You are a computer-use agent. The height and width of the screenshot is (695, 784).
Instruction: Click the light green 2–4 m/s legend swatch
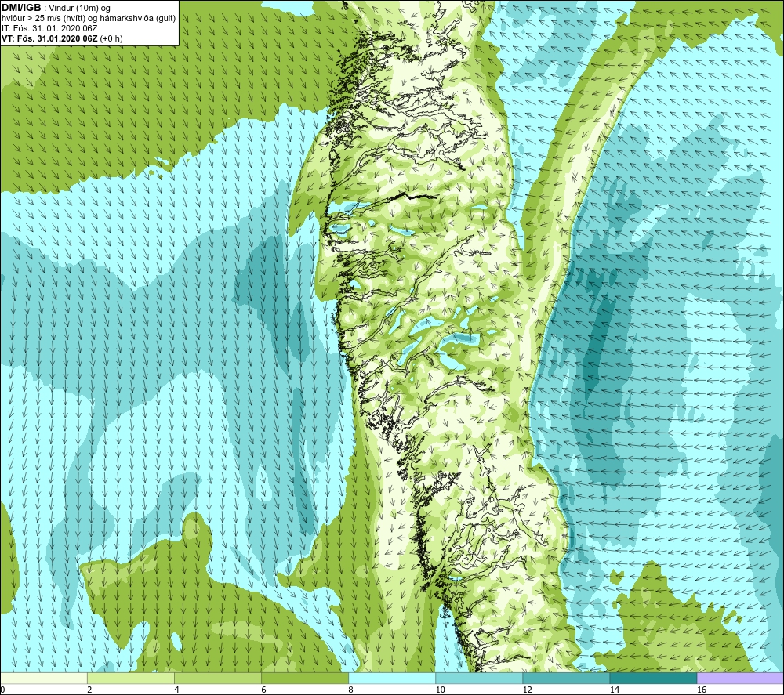pyautogui.click(x=131, y=678)
